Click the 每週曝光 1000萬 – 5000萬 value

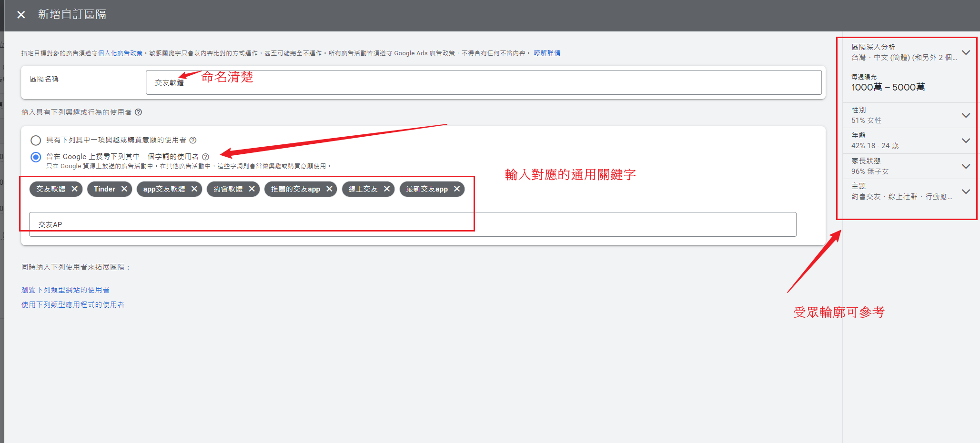click(888, 87)
